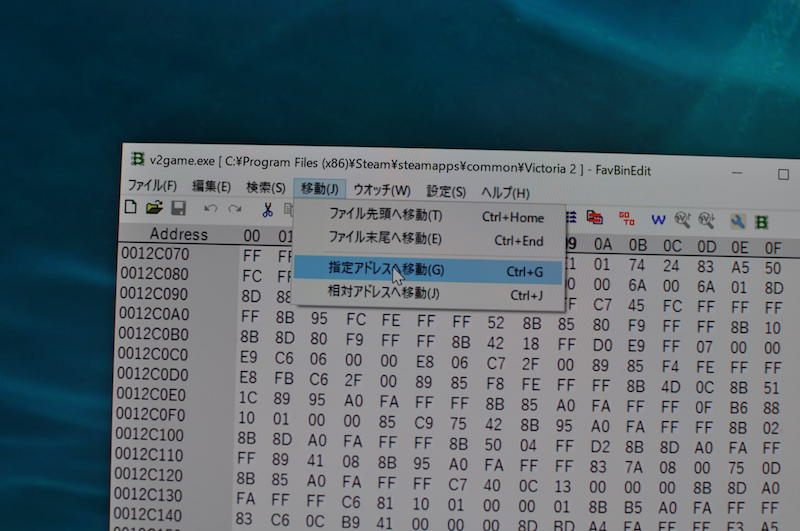The image size is (800, 531).
Task: Click the magnifier icon beside the W icon
Action: pyautogui.click(x=682, y=220)
